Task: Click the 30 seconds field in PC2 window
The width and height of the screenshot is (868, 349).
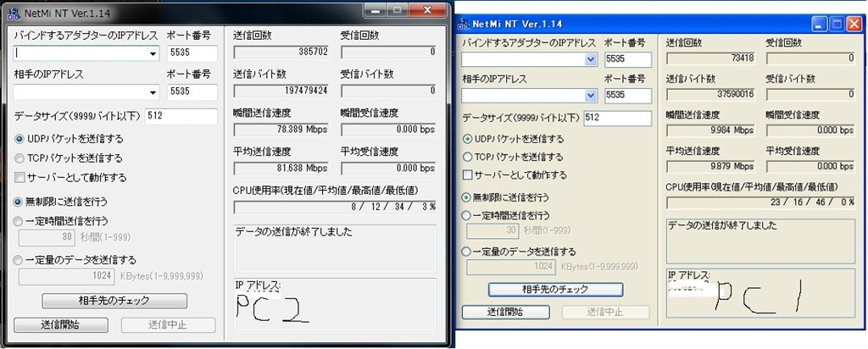Action: pyautogui.click(x=47, y=238)
